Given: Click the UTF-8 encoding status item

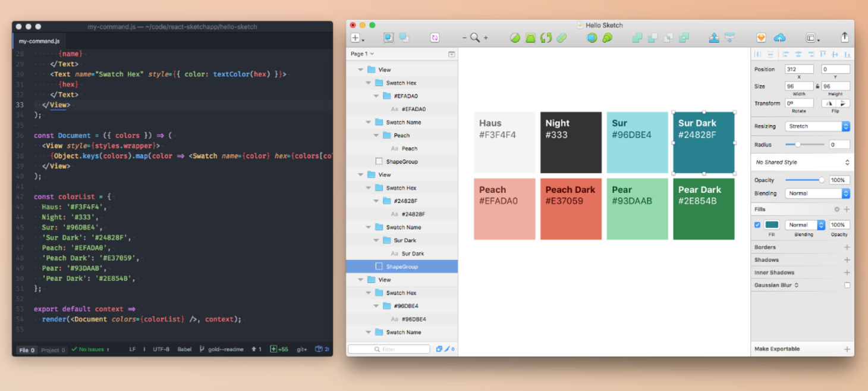Looking at the screenshot, I should 161,349.
